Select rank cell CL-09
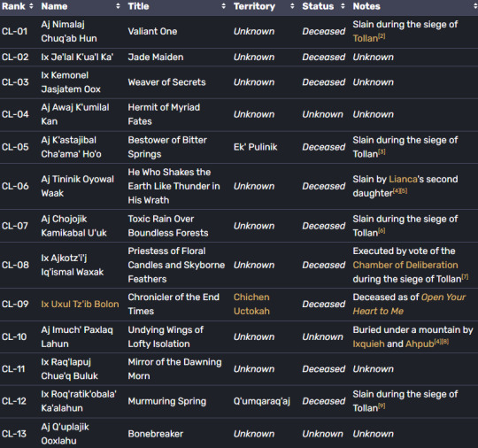Viewport: 478px width, 448px height. pos(15,304)
